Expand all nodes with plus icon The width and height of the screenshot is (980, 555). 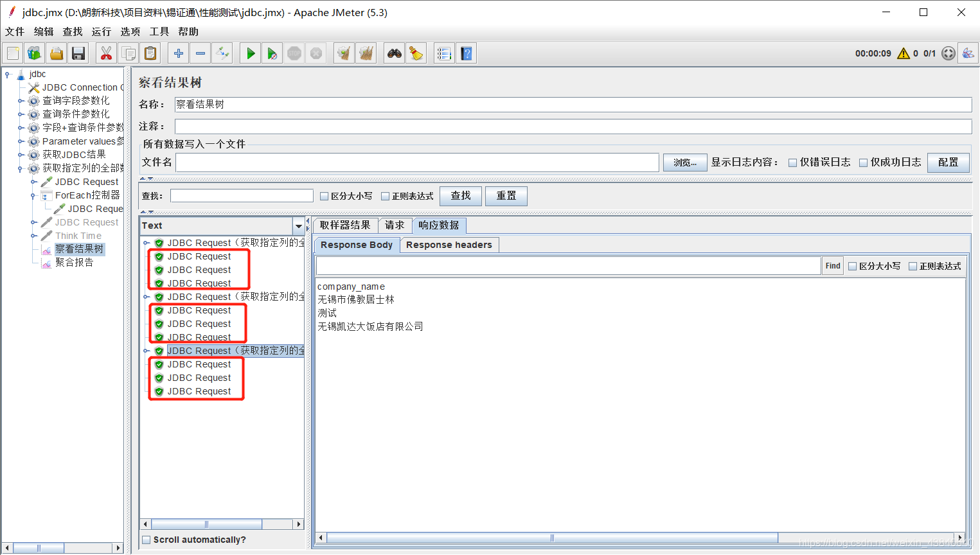pos(179,53)
